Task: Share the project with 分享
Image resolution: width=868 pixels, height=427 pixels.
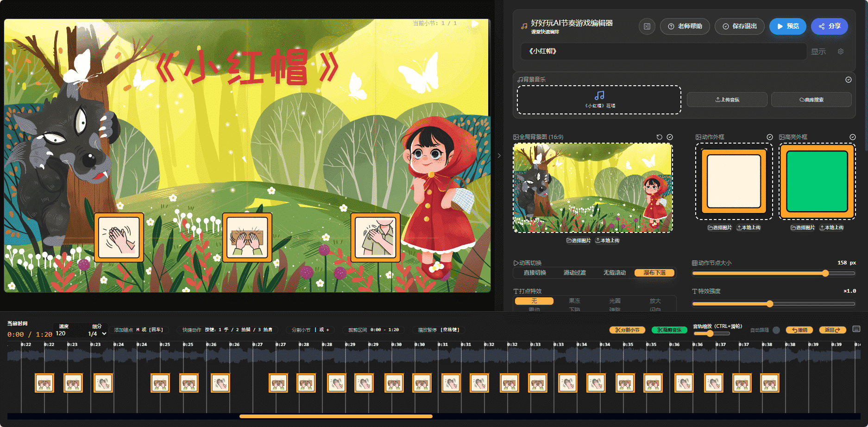Action: [829, 26]
